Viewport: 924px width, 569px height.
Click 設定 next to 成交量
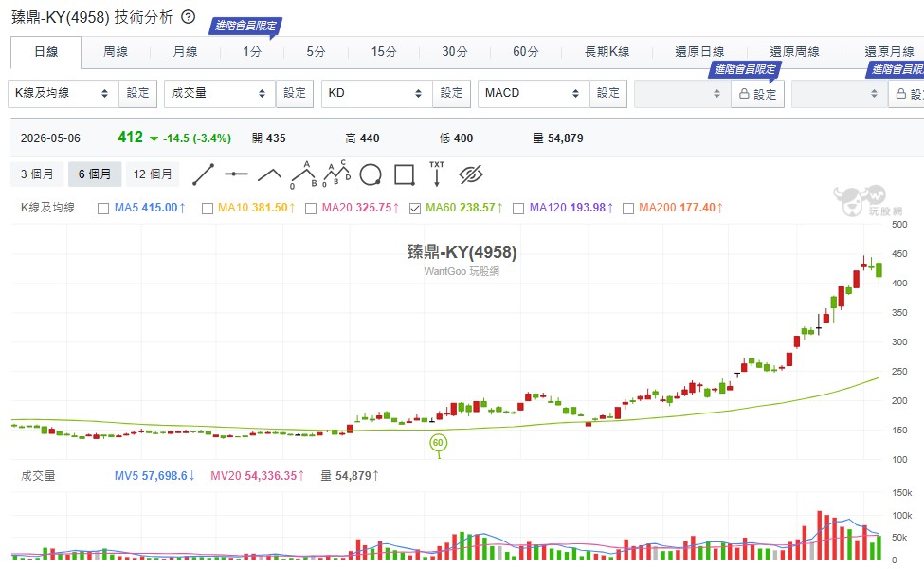click(295, 94)
